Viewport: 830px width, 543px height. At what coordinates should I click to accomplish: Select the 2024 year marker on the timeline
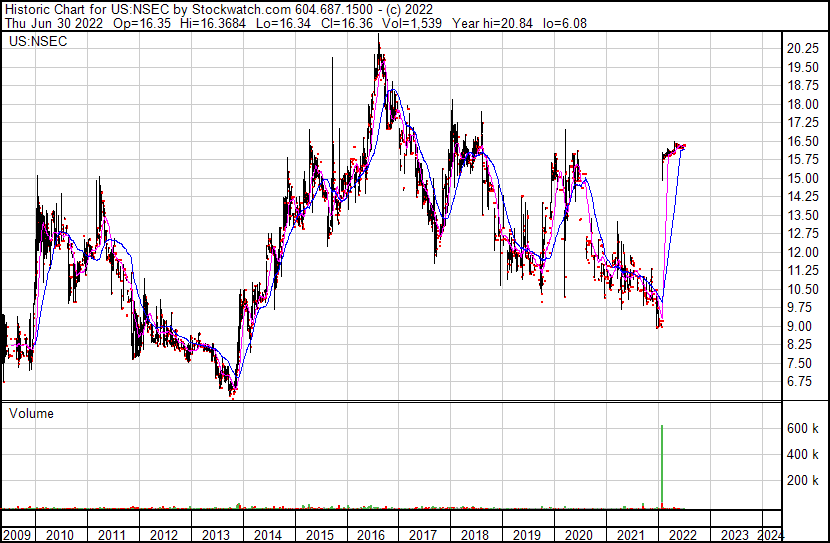pyautogui.click(x=770, y=534)
